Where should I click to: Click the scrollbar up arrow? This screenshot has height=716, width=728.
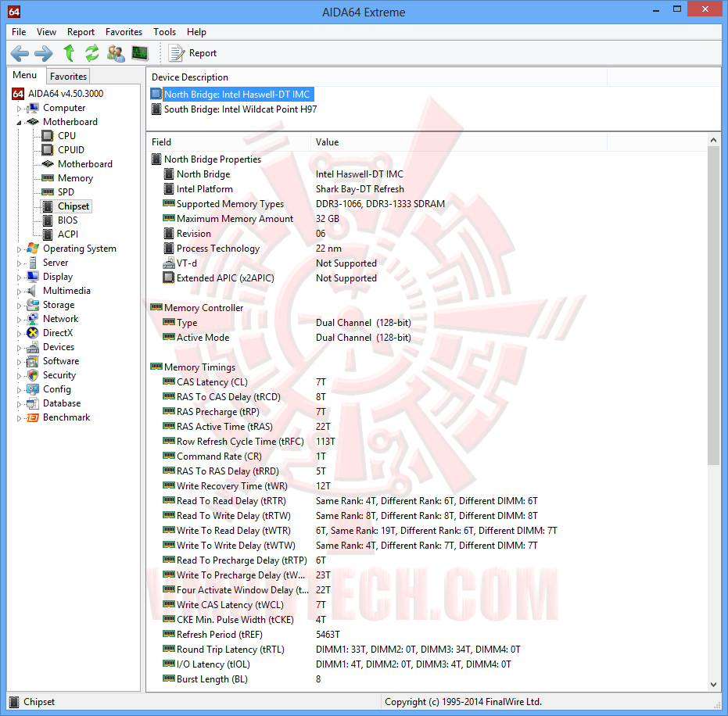click(x=714, y=140)
